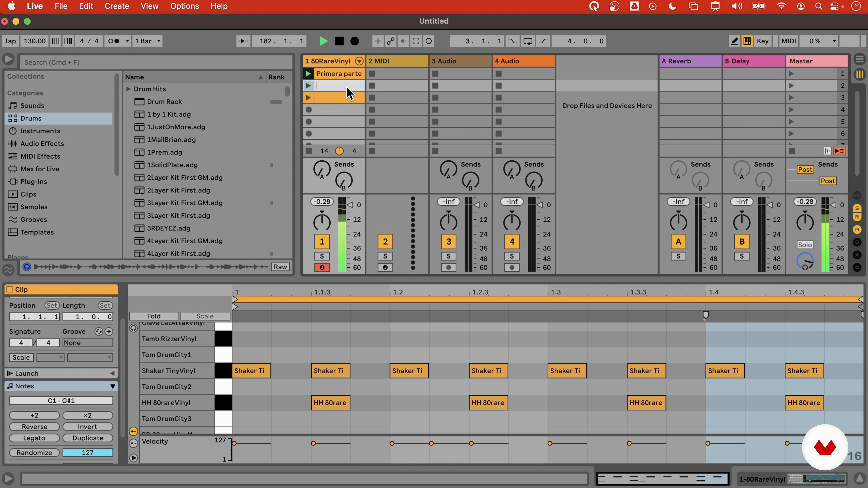The width and height of the screenshot is (868, 488).
Task: Expand the Launch section
Action: [x=112, y=373]
